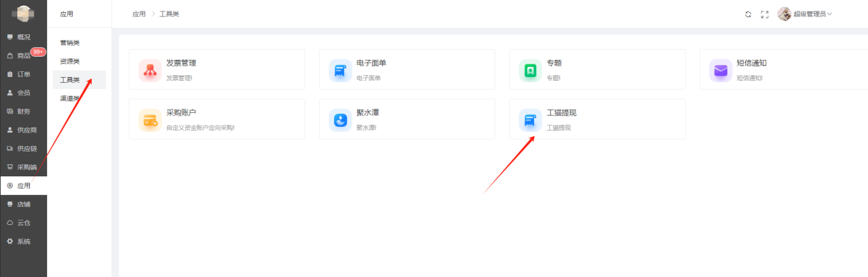Click the 专题 card title
The image size is (868, 277).
[x=554, y=63]
